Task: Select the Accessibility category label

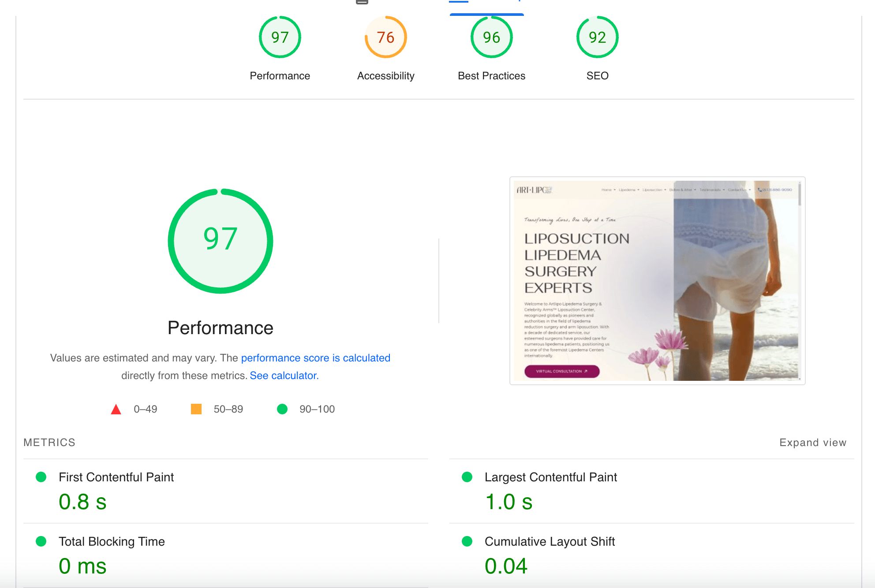Action: click(x=385, y=76)
